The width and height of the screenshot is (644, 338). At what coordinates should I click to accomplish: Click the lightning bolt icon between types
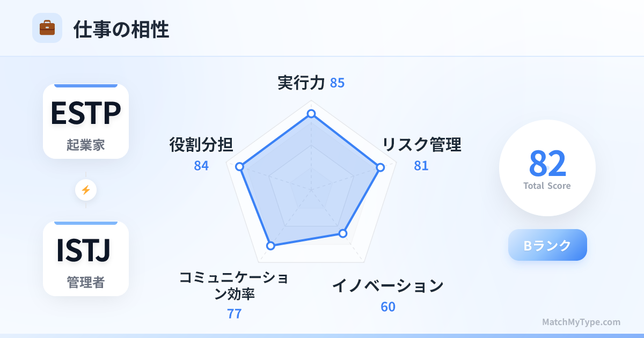(86, 189)
